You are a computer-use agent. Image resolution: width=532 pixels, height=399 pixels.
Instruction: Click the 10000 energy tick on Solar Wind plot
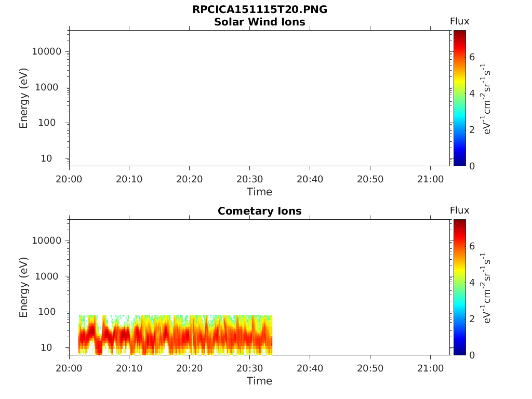pos(47,51)
